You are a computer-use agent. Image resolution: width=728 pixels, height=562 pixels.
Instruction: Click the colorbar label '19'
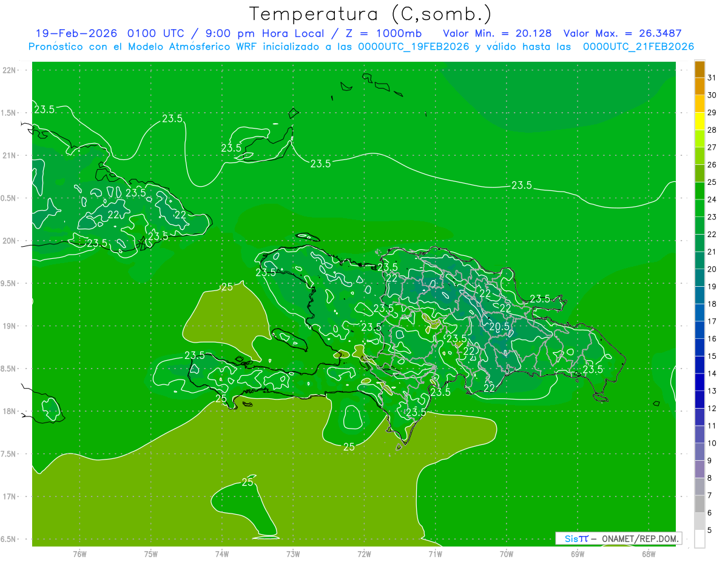tap(712, 286)
